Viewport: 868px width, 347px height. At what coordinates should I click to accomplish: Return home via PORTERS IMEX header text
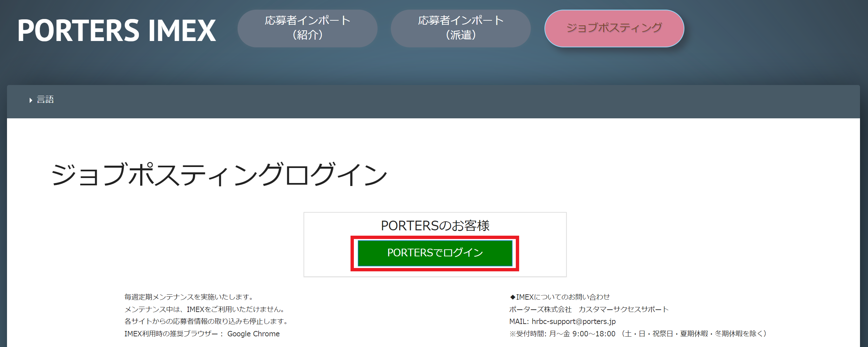click(116, 29)
